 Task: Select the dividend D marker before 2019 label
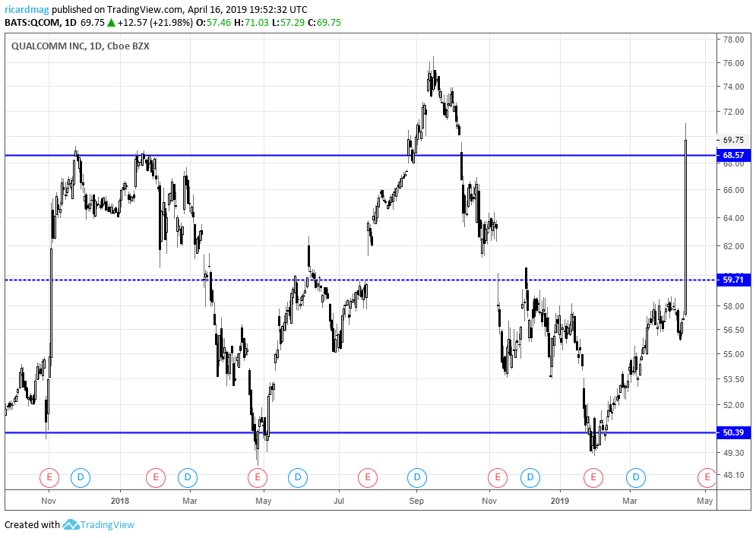click(530, 478)
